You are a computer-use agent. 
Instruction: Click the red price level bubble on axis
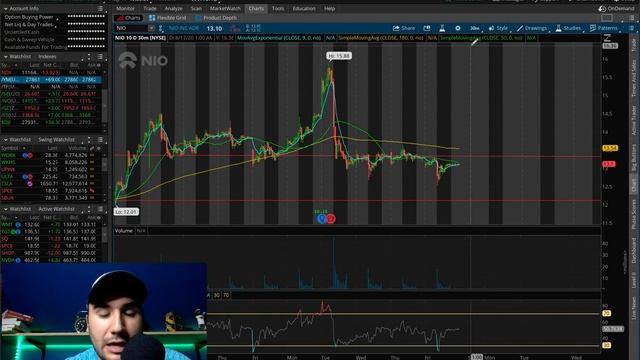point(609,164)
